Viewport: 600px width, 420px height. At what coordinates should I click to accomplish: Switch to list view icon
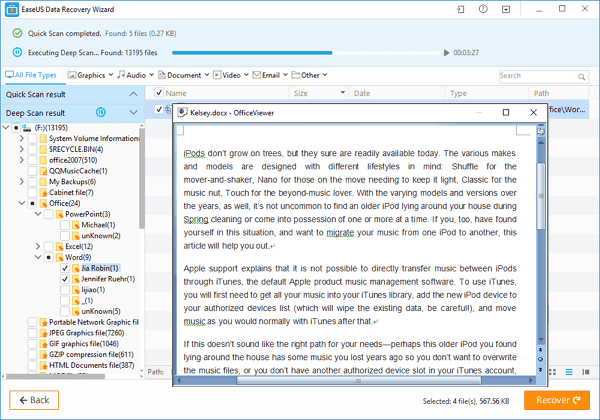[569, 372]
